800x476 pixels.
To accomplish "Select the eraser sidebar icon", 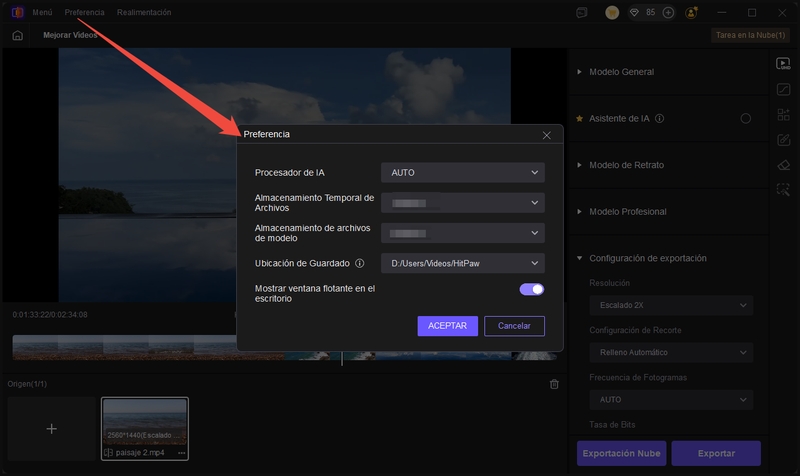I will coord(783,165).
